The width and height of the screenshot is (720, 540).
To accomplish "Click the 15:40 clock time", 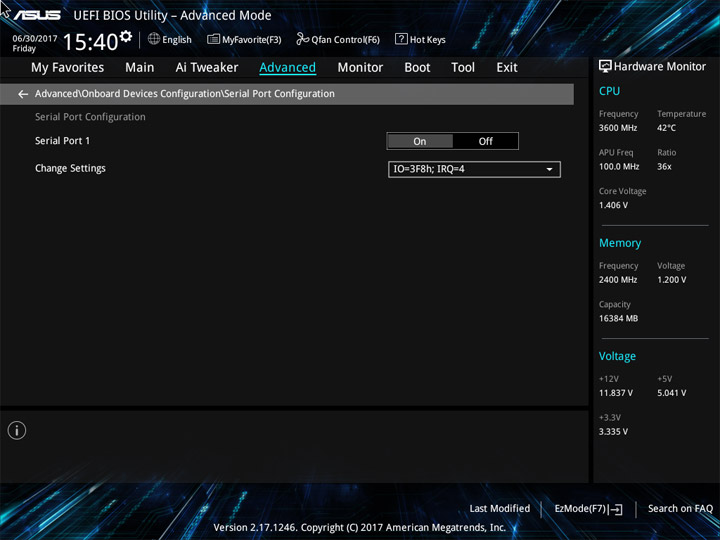I will coord(90,42).
